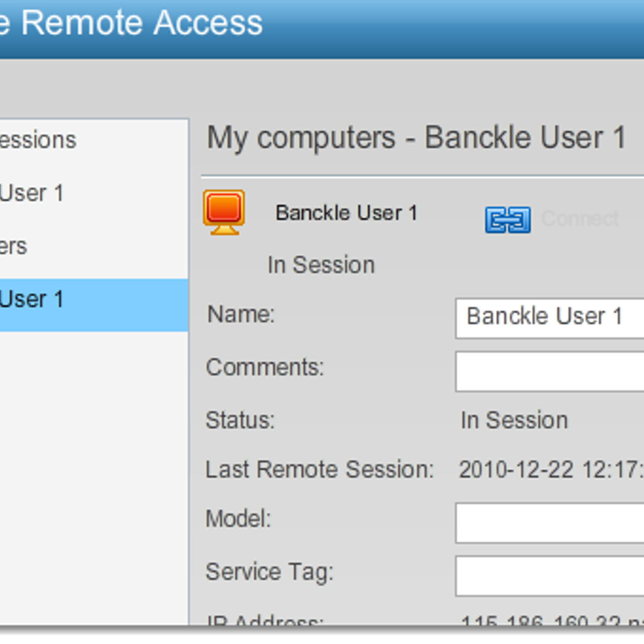Click into the empty Service Tag field
The width and height of the screenshot is (644, 644).
(550, 576)
